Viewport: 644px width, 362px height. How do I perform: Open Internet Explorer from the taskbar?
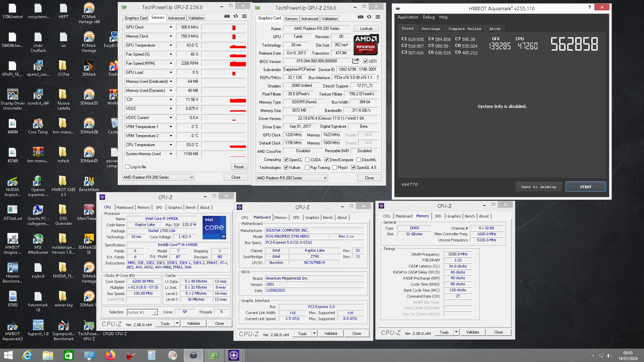point(27,355)
